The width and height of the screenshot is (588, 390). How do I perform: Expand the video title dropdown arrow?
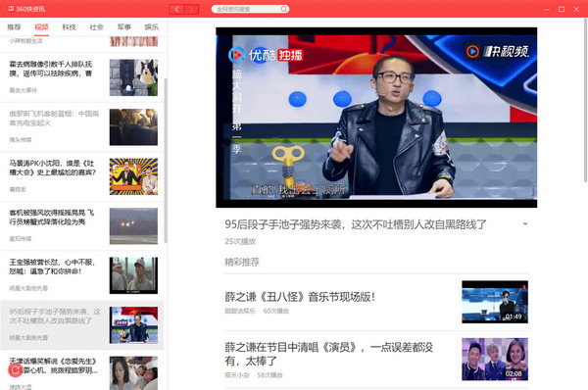tap(525, 223)
